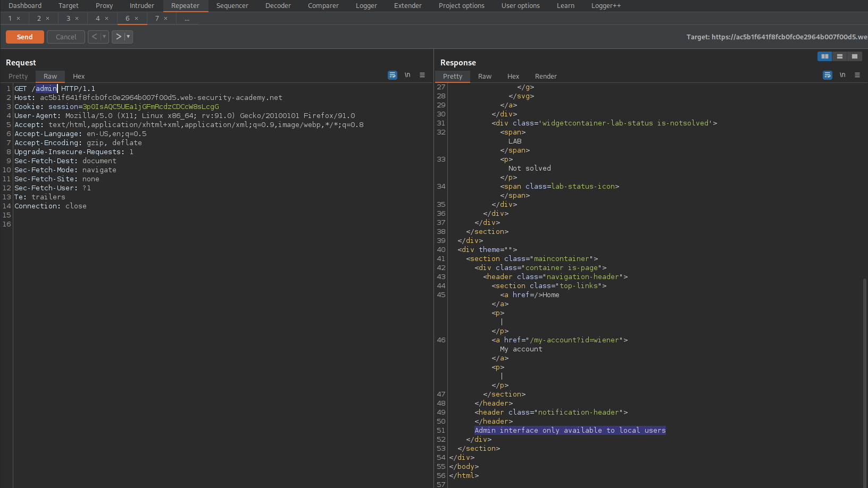The width and height of the screenshot is (868, 488).
Task: Click the orange Send button
Action: point(25,37)
